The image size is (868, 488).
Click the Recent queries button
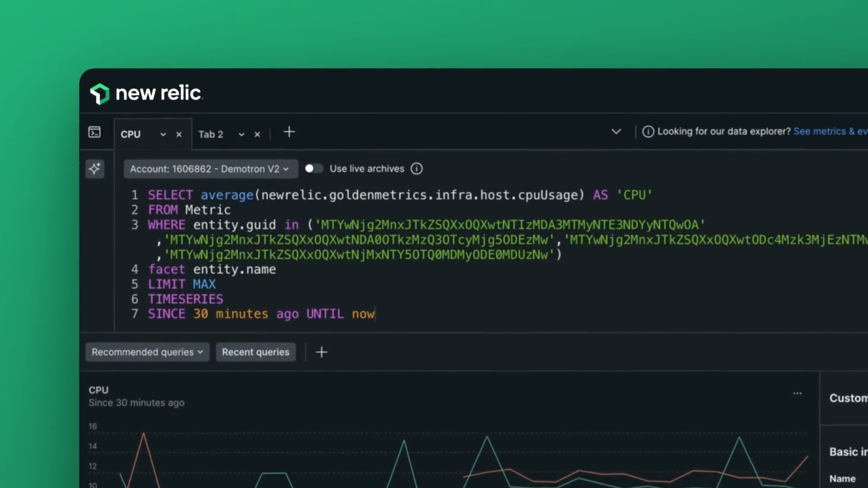pos(256,352)
